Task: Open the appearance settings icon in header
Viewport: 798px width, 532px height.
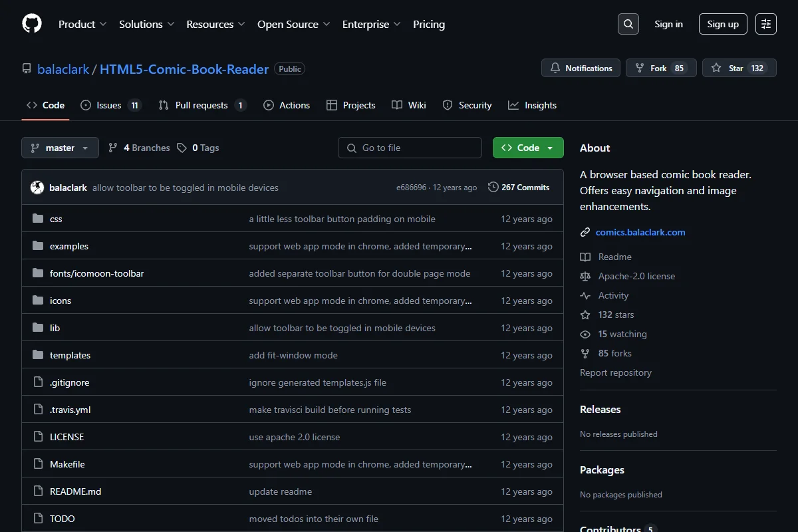Action: pos(766,24)
